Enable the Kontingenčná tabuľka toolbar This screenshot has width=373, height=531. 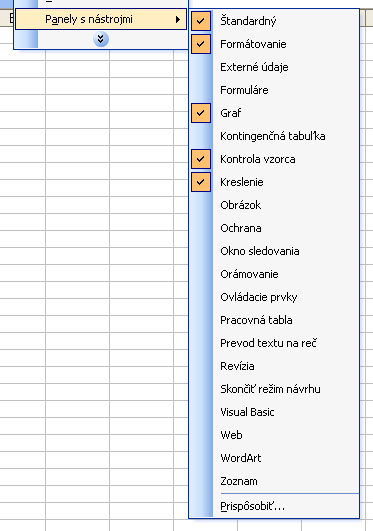[x=274, y=136]
